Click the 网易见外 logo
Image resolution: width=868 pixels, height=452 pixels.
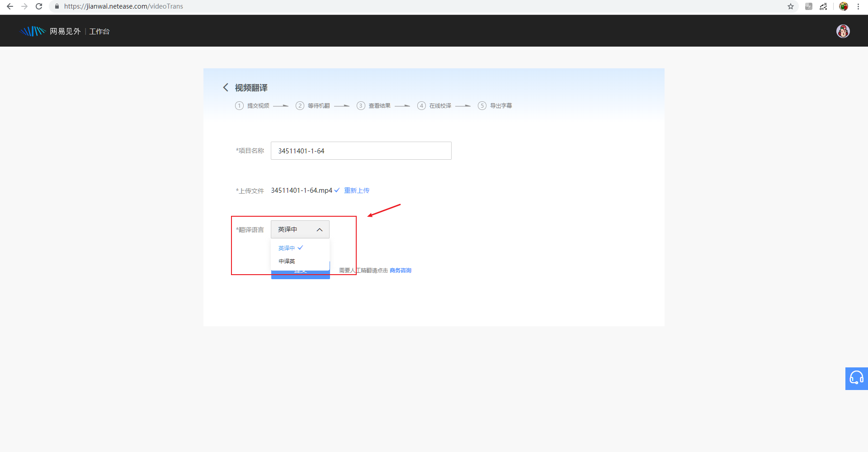point(51,31)
